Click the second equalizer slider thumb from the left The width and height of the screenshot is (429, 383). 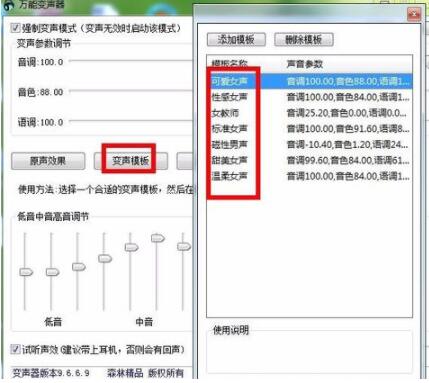coord(52,272)
